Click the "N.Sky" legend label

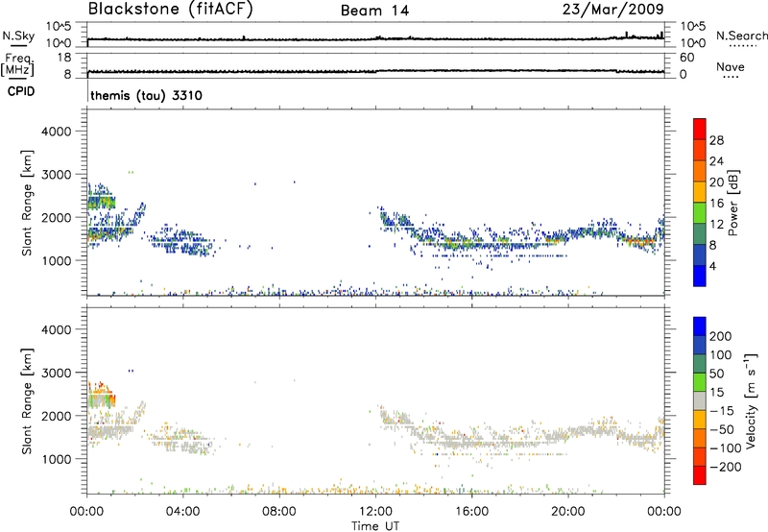tap(18, 36)
